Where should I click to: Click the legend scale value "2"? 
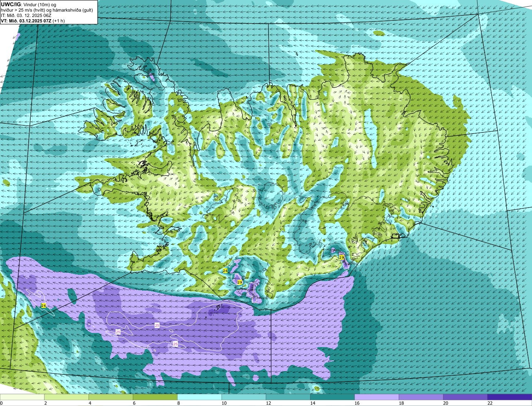coord(45,403)
